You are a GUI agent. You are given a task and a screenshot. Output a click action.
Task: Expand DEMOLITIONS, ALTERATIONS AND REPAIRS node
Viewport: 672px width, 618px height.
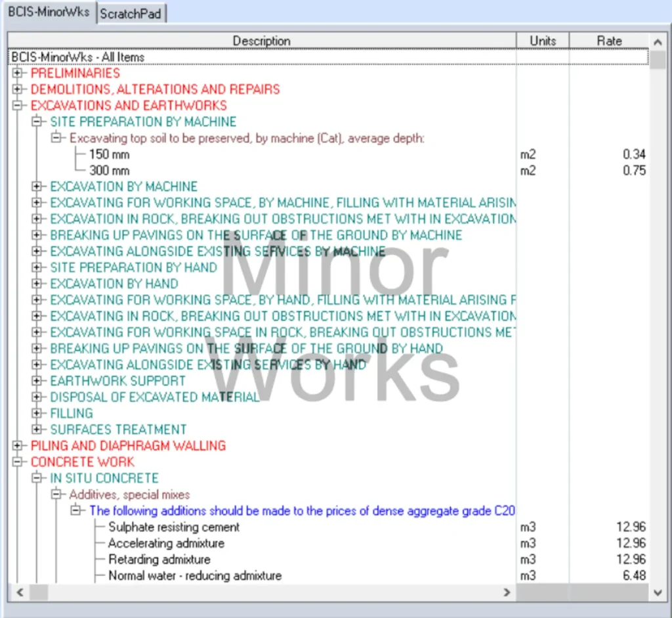coord(17,89)
